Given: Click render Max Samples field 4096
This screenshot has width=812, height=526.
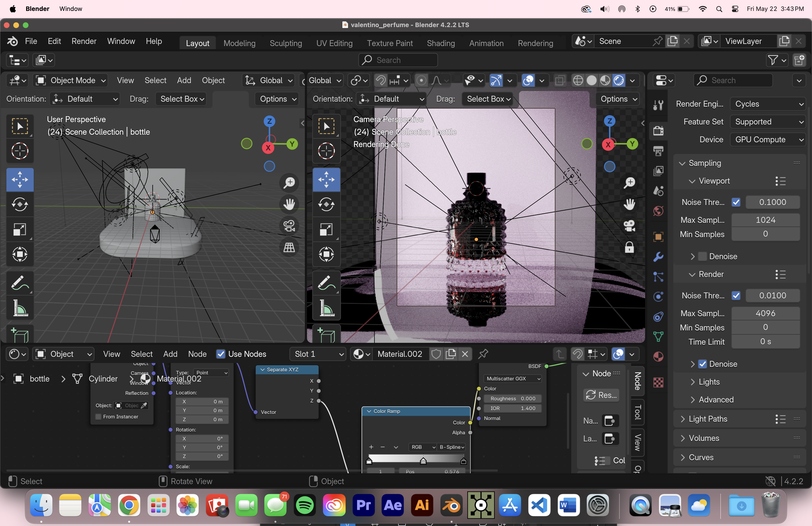Looking at the screenshot, I should click(x=766, y=313).
